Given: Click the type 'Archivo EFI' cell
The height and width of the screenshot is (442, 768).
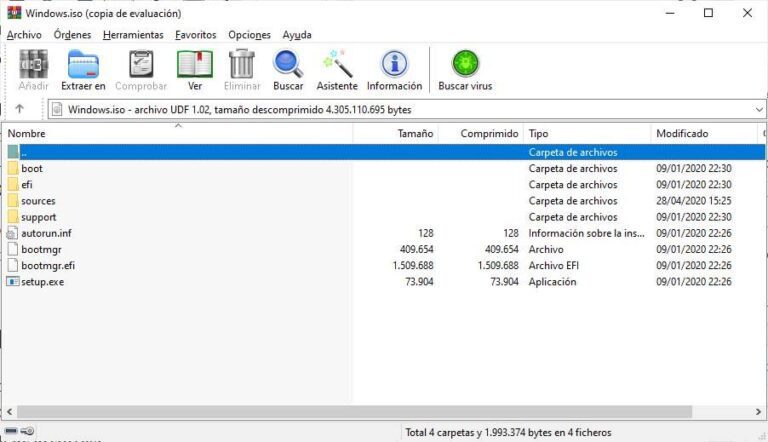Looking at the screenshot, I should tap(554, 266).
